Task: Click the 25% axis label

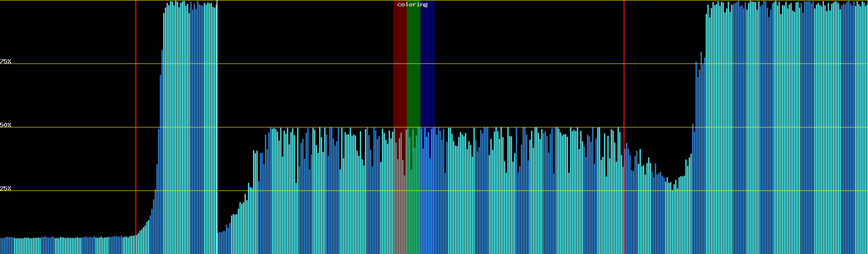Action: pyautogui.click(x=6, y=188)
